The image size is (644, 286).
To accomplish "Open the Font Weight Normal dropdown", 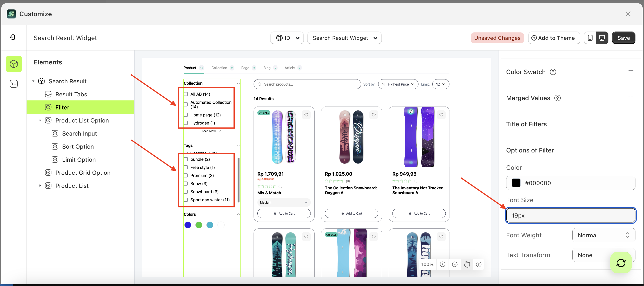I will click(x=603, y=235).
